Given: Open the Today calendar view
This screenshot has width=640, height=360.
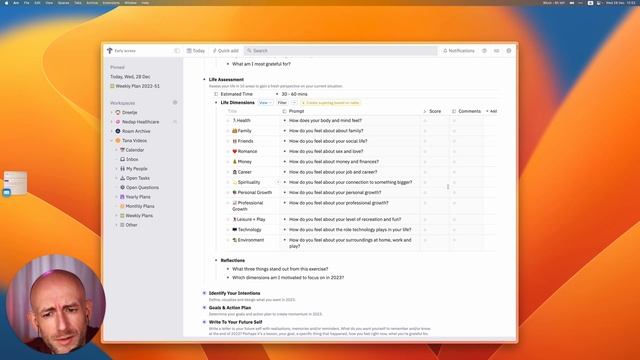Looking at the screenshot, I should click(196, 51).
